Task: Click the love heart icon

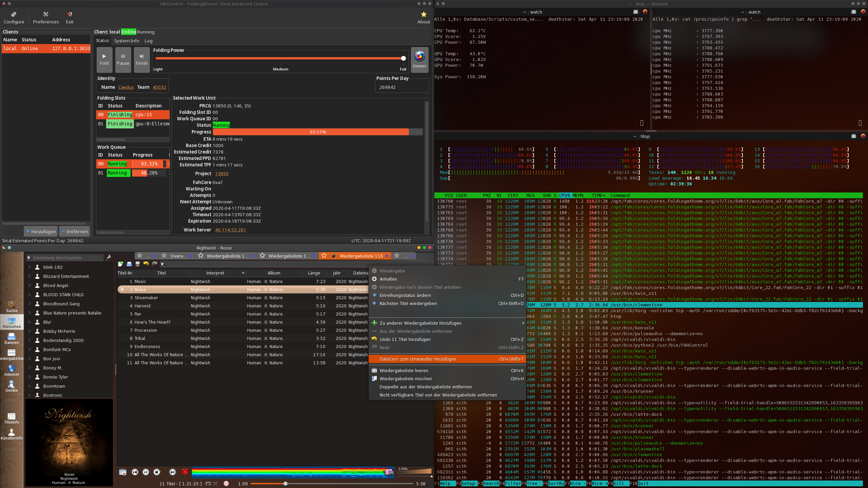Action: [x=184, y=472]
